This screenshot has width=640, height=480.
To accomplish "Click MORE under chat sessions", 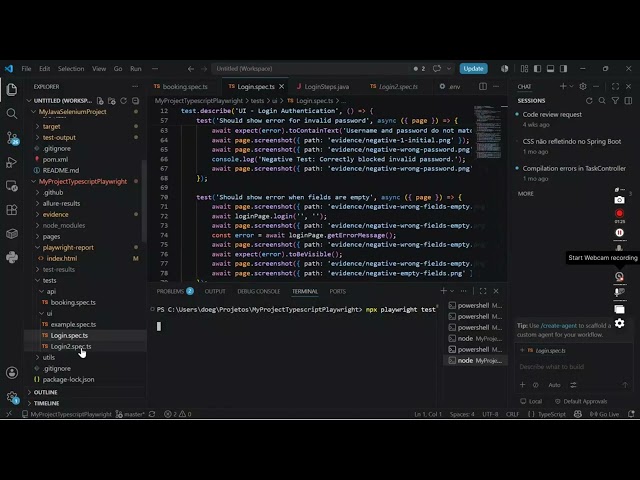I will [525, 193].
